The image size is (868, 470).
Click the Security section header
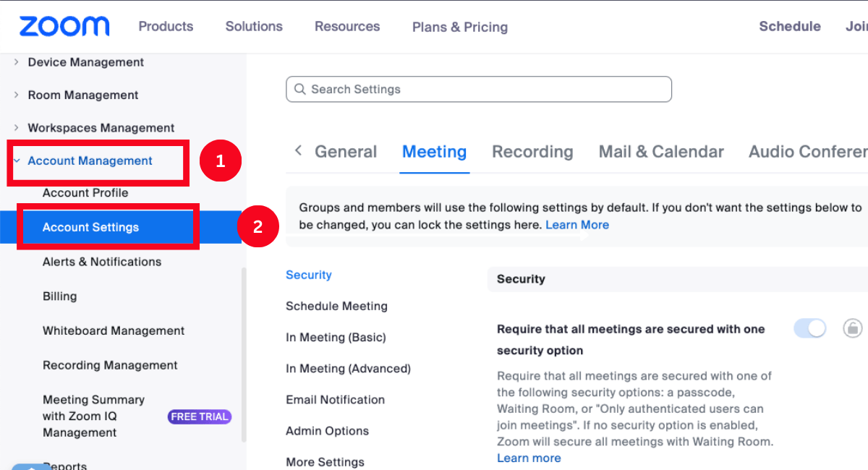tap(677, 279)
